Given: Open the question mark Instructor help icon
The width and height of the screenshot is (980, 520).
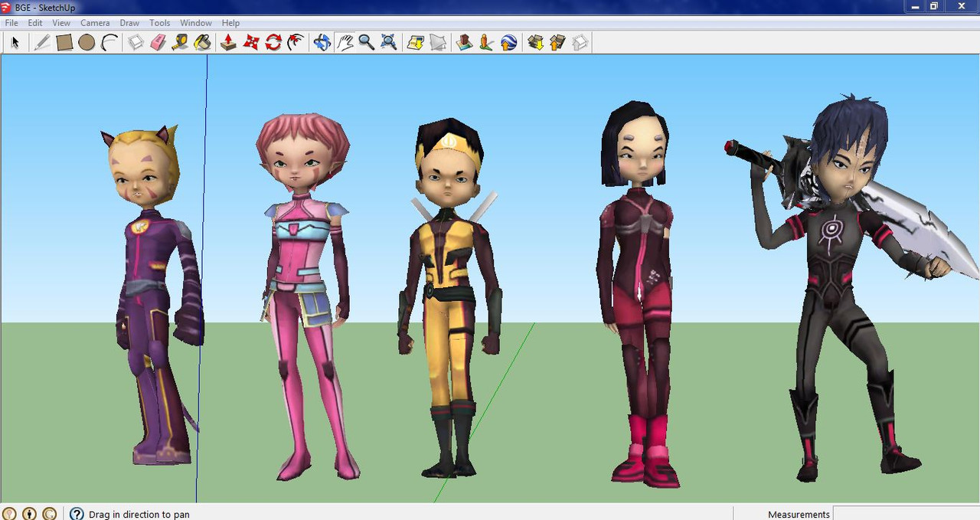Looking at the screenshot, I should click(x=77, y=514).
